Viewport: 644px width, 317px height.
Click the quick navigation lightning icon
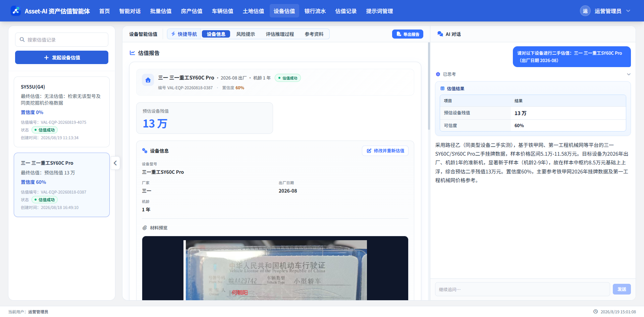point(173,34)
